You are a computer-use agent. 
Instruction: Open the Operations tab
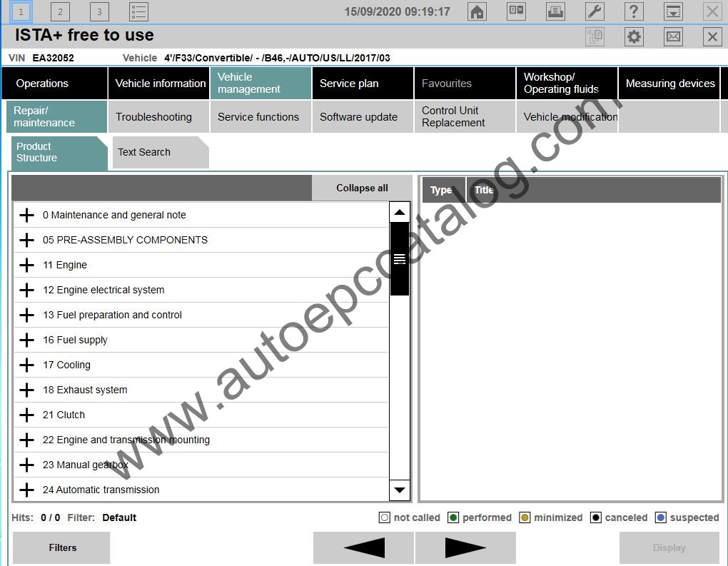point(55,83)
